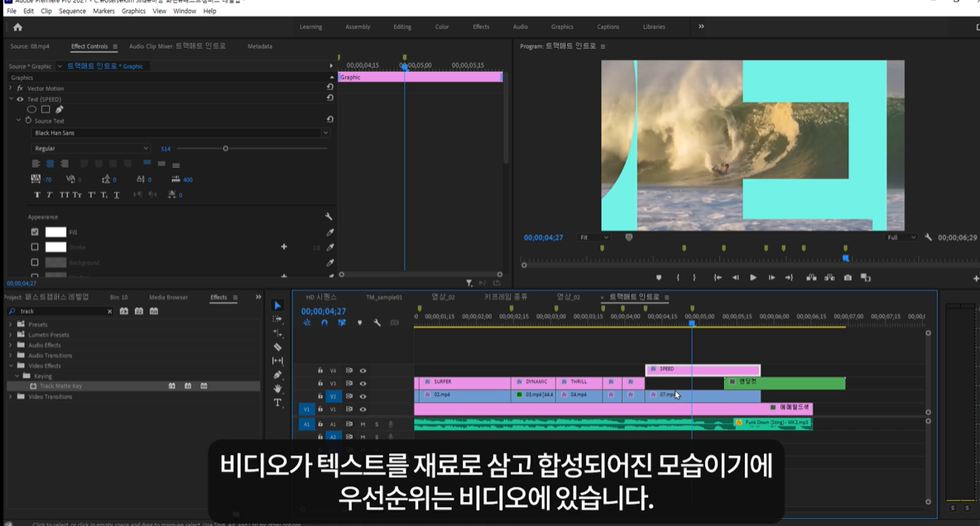Screen dimensions: 980x526
Task: Center align text icon
Action: point(50,164)
